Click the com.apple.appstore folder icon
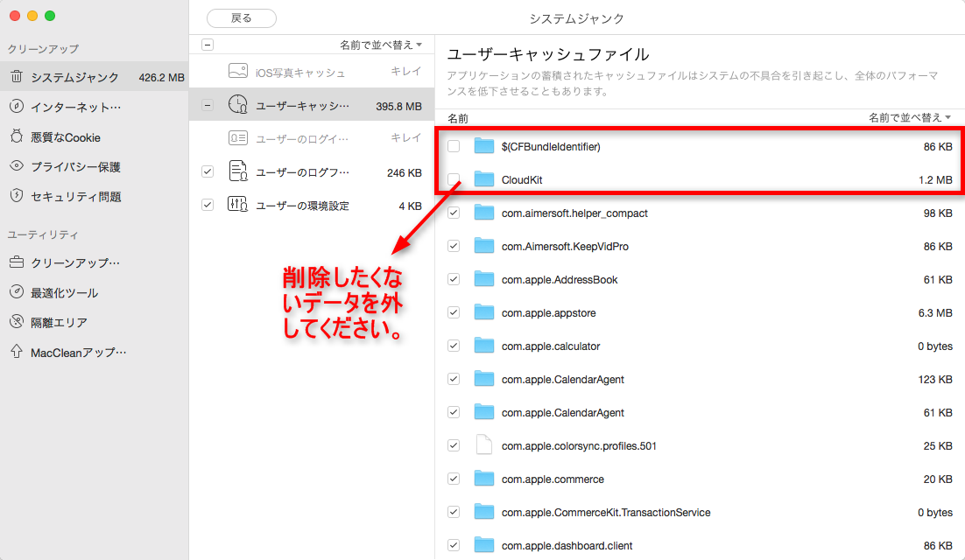965x560 pixels. 484,311
